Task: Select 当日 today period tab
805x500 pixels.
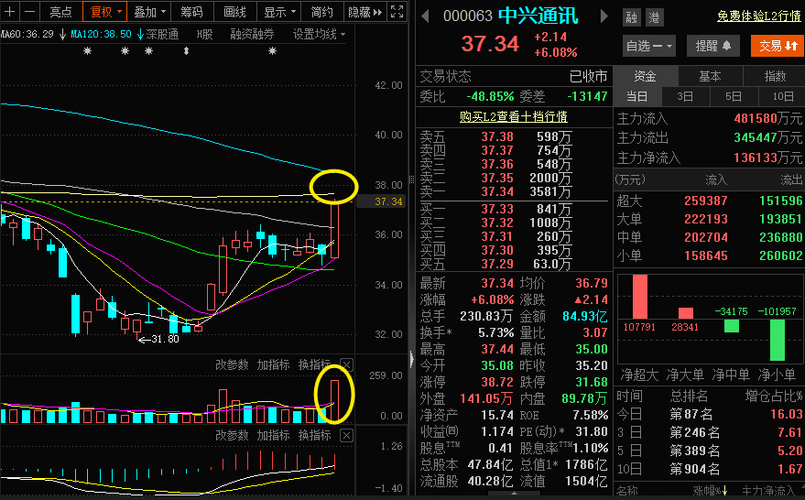Action: [637, 96]
